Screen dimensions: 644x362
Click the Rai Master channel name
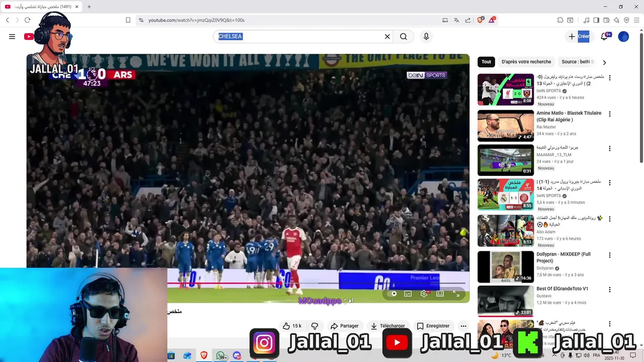click(x=546, y=127)
